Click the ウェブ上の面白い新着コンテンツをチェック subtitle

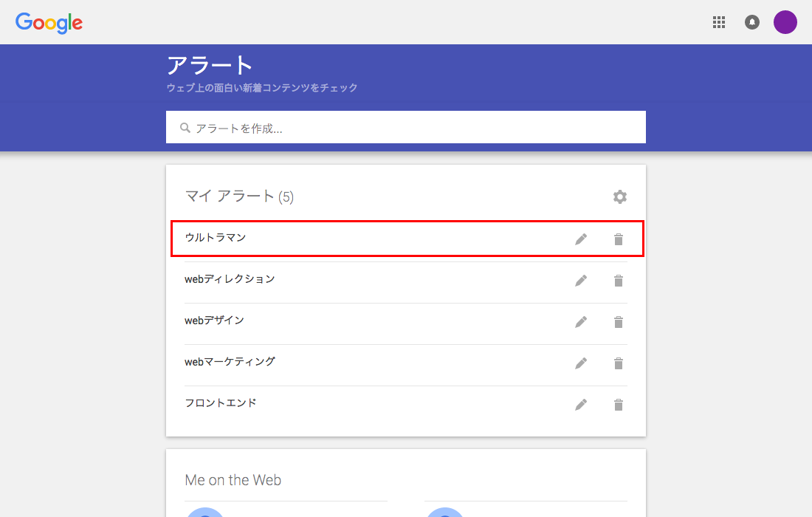(x=262, y=88)
